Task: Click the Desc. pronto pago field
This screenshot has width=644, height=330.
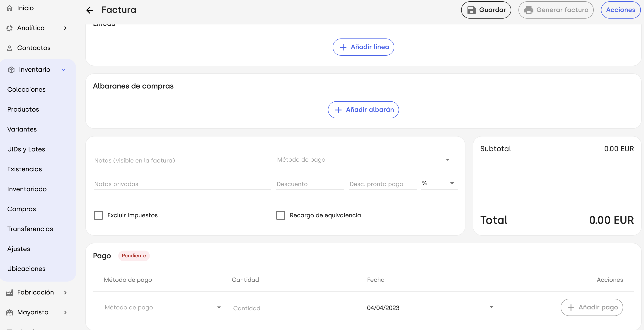Action: 383,184
